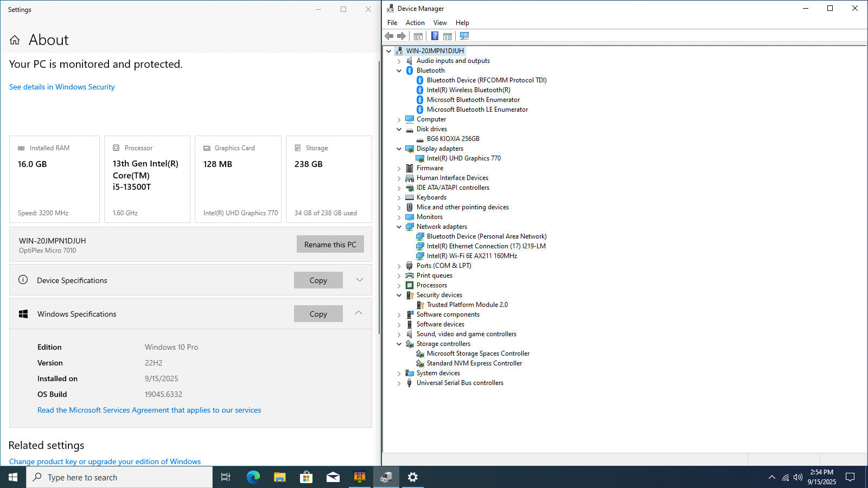Click the Trusted Platform Module 2.0 icon
868x488 pixels.
pos(419,305)
